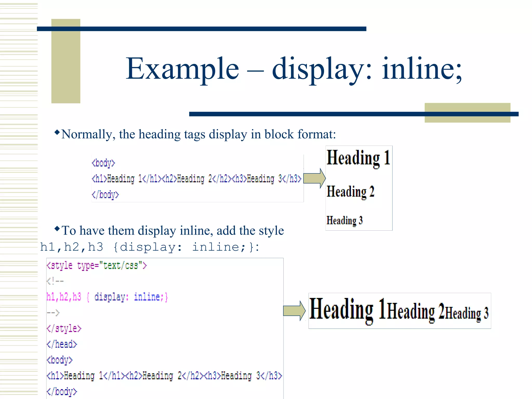Click the slide title 'Example – display: inline;'

[294, 69]
